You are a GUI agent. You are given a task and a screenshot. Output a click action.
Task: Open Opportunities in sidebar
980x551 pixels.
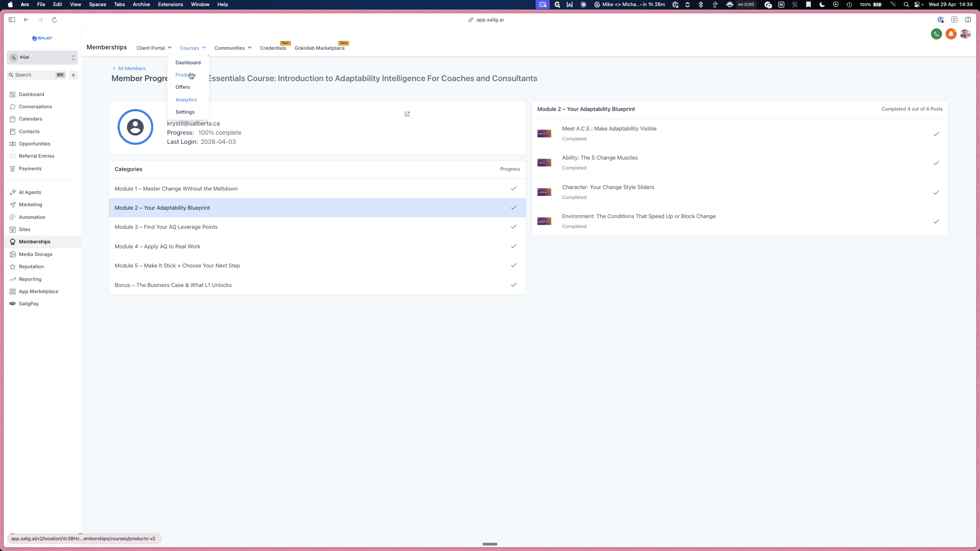pyautogui.click(x=34, y=144)
